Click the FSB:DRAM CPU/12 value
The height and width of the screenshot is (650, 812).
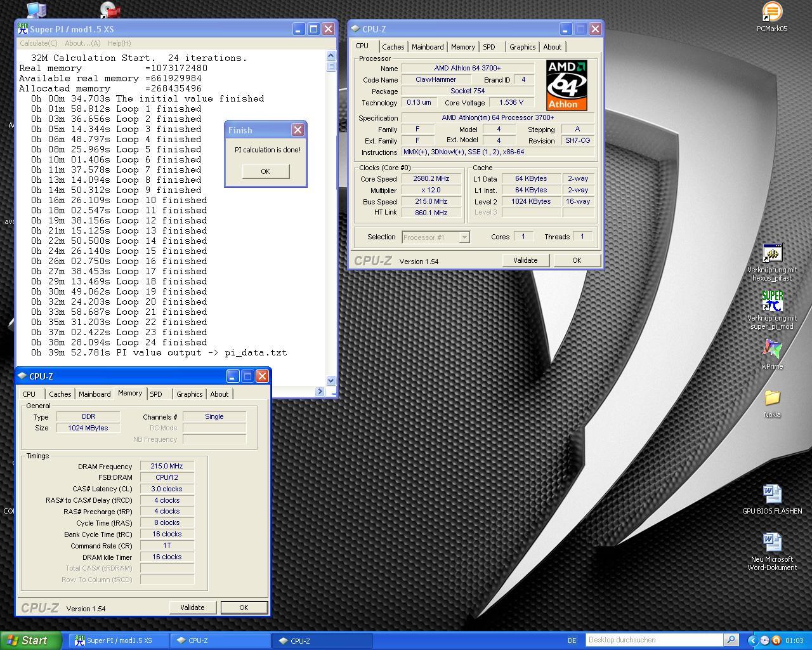[167, 477]
